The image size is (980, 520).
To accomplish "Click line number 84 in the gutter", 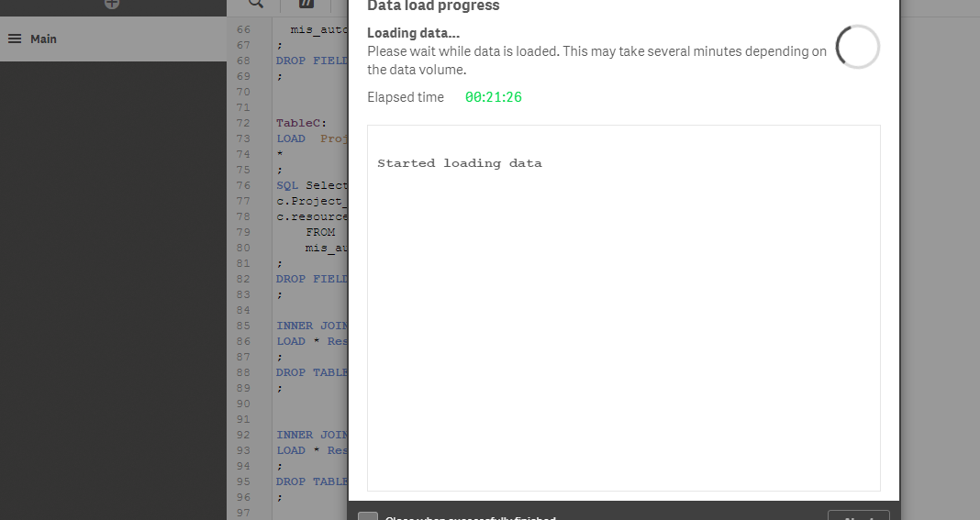I will pos(243,310).
